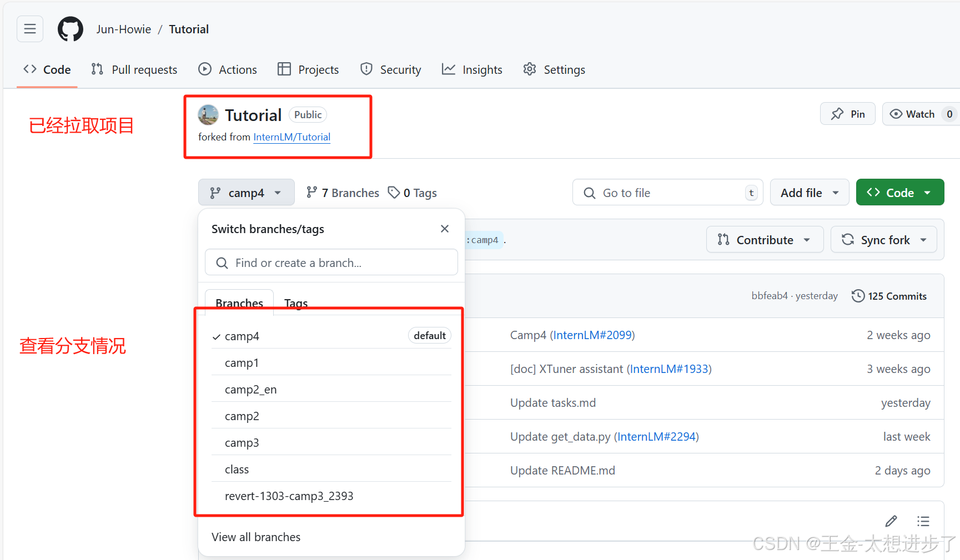Toggle the camp4 branch selector dropdown
Screen dimensions: 960x560
pos(246,193)
